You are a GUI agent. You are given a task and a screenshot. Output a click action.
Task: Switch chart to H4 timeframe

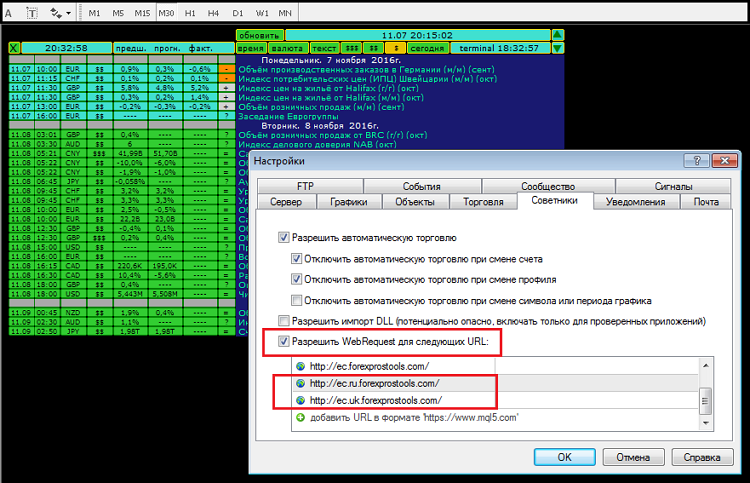tap(213, 13)
